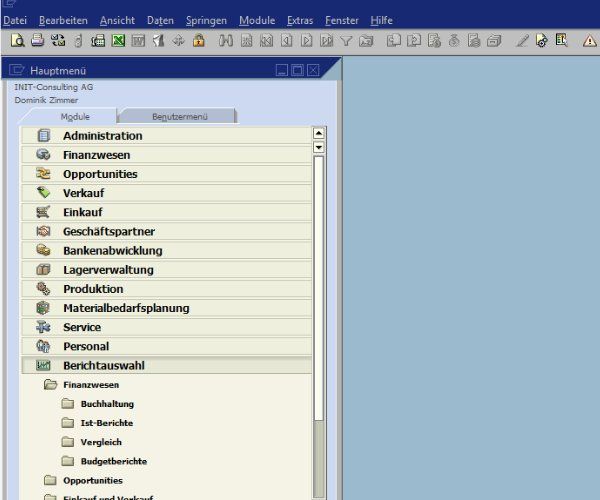Open the Extras menu
The height and width of the screenshot is (500, 600).
tap(300, 20)
